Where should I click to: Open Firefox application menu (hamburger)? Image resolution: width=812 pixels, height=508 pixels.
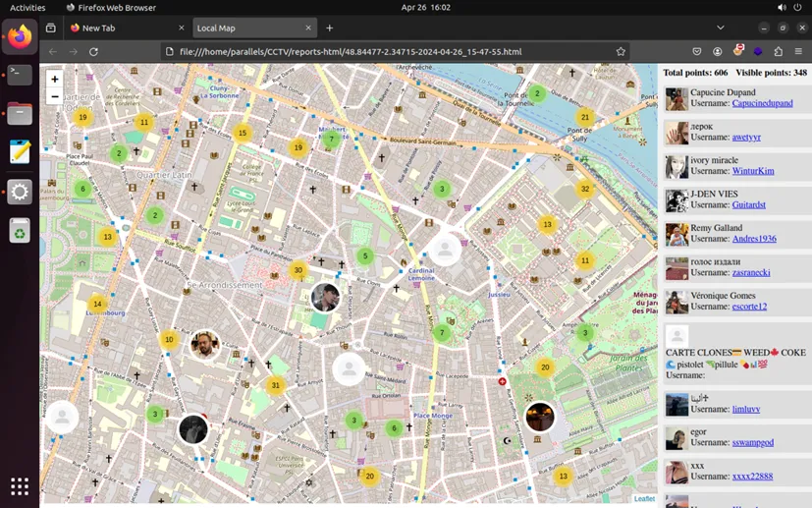coord(799,52)
